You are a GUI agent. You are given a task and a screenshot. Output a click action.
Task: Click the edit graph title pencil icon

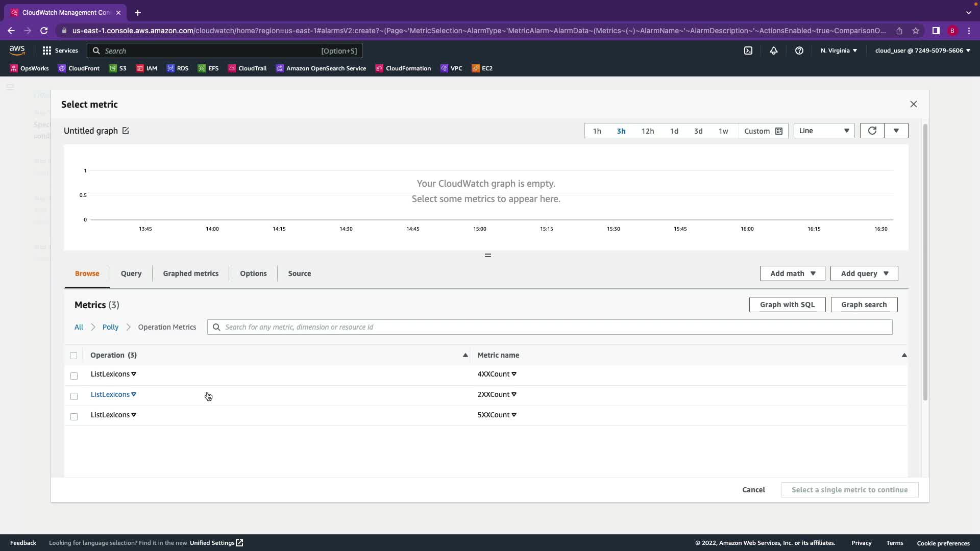tap(126, 131)
